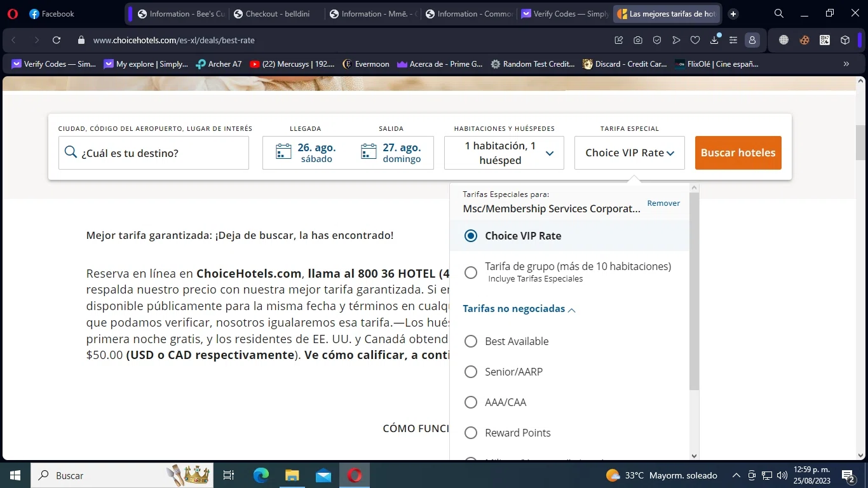Select the Reward Points rate radio
Image resolution: width=868 pixels, height=488 pixels.
tap(471, 433)
